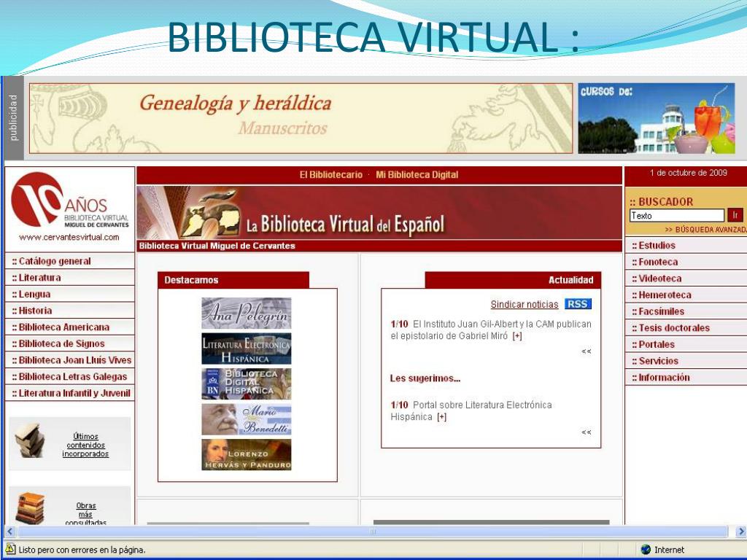Open the Catálogo general menu item
The image size is (747, 560).
tap(69, 261)
